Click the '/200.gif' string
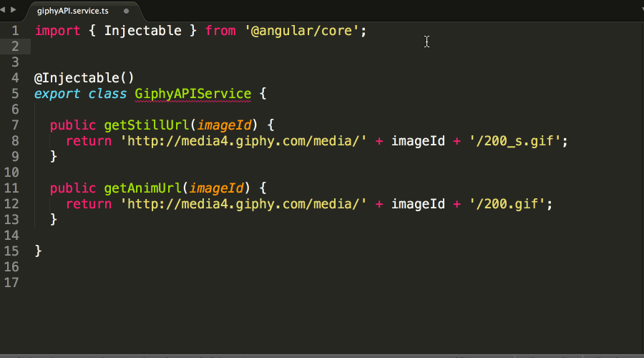The image size is (644, 358). coord(507,204)
